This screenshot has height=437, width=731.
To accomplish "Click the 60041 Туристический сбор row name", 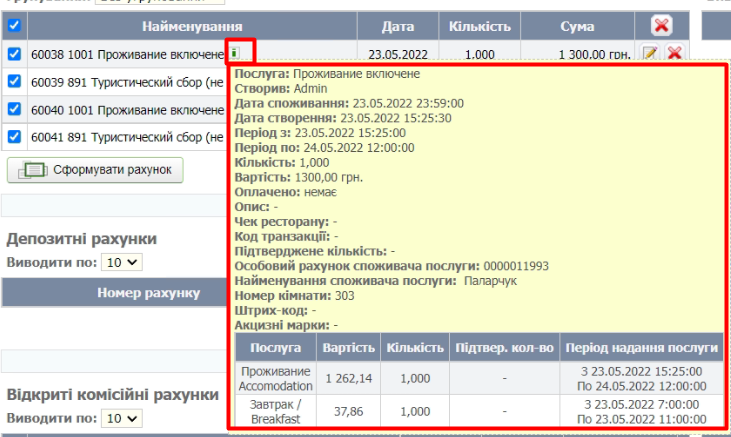I will click(x=127, y=137).
